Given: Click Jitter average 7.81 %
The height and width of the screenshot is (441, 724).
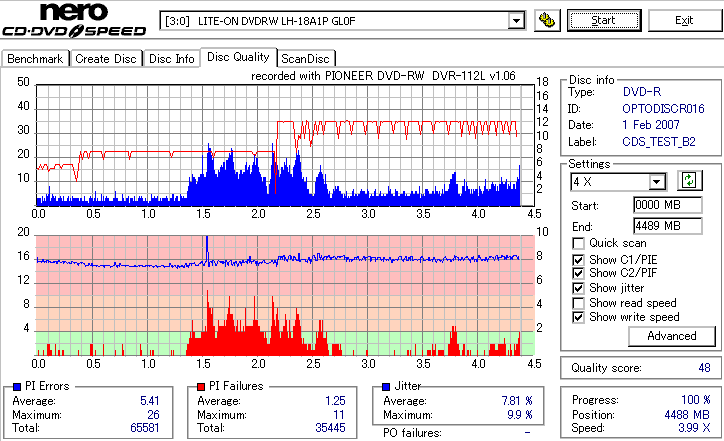Looking at the screenshot, I should coord(517,401).
